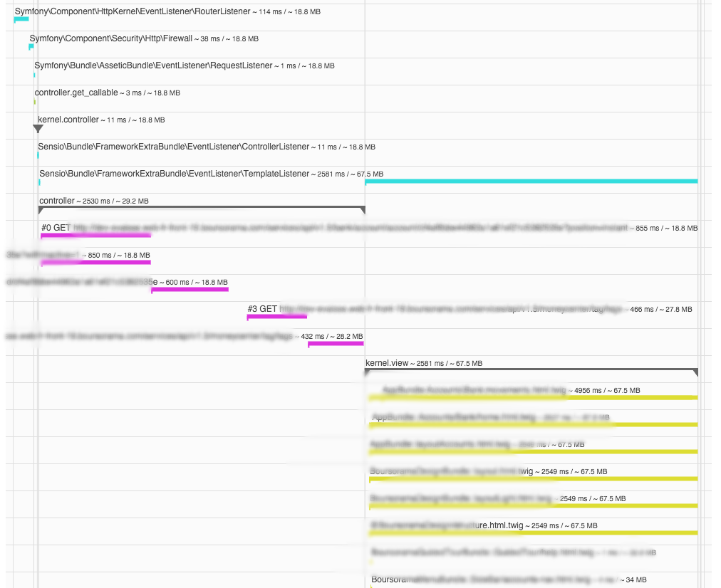
Task: Select the kernel.view event label
Action: (x=387, y=363)
